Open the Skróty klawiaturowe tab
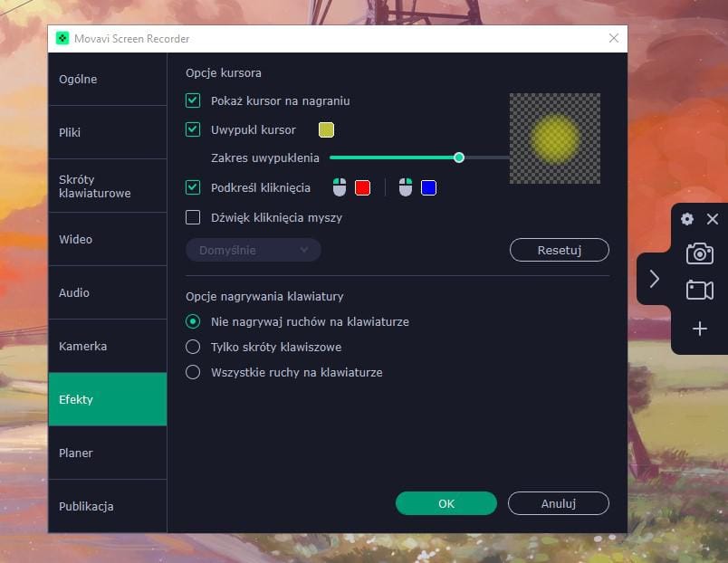This screenshot has width=728, height=563. point(107,186)
